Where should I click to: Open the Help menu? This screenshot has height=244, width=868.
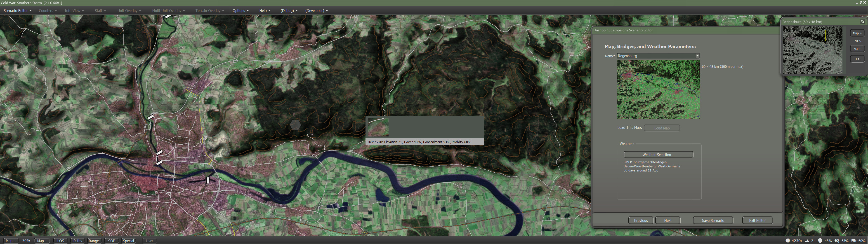[x=265, y=11]
